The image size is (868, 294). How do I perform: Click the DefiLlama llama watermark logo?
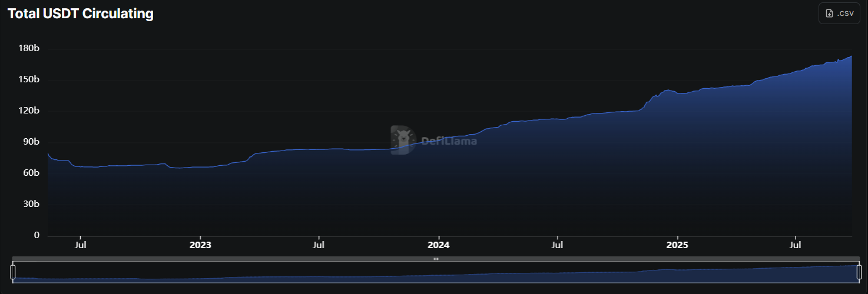coord(403,140)
